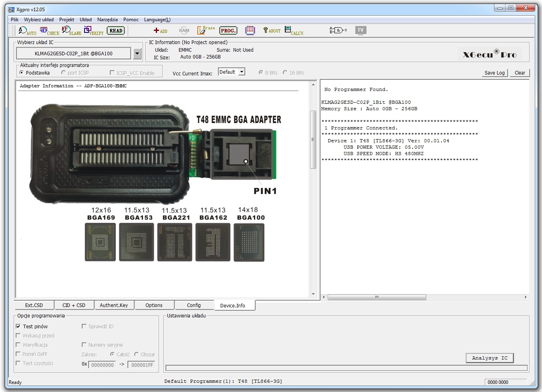542x392 pixels.
Task: Open the Plik menu
Action: [x=15, y=20]
